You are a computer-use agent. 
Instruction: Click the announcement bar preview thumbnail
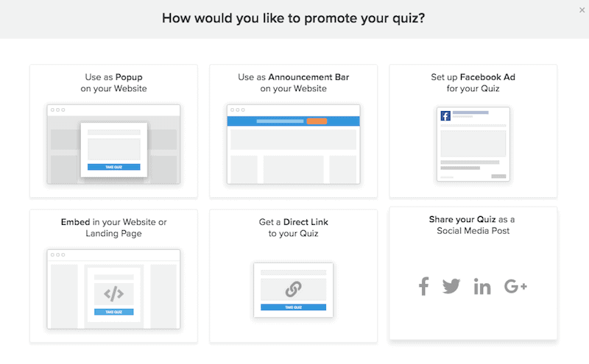click(x=293, y=144)
